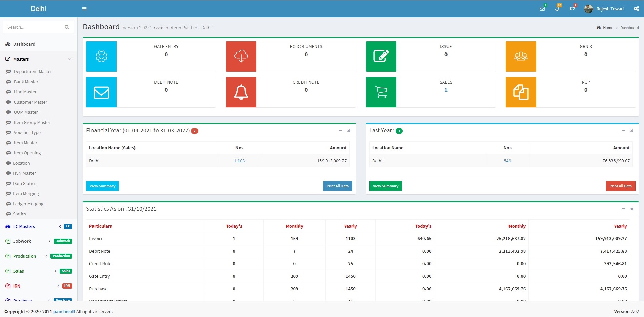Click red Print All Data button
The height and width of the screenshot is (317, 644).
coord(620,186)
